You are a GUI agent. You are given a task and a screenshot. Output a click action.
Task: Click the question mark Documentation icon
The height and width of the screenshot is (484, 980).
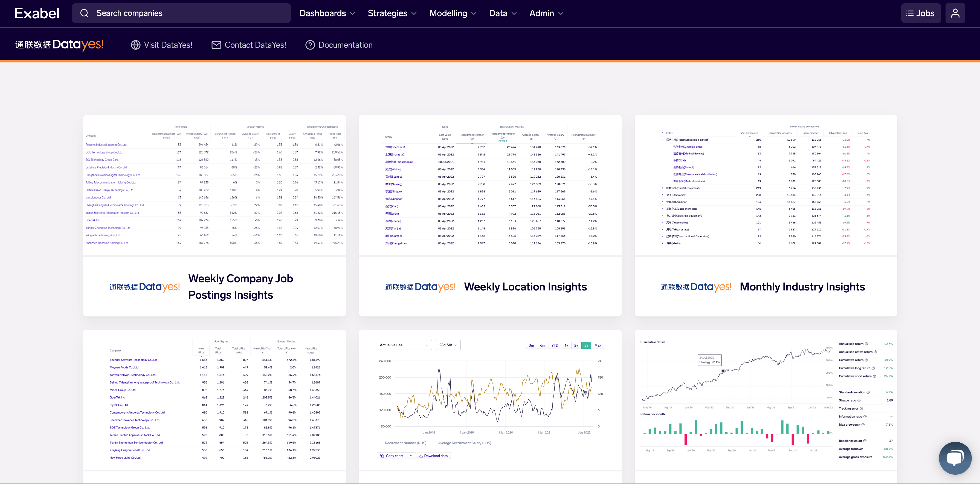click(310, 45)
